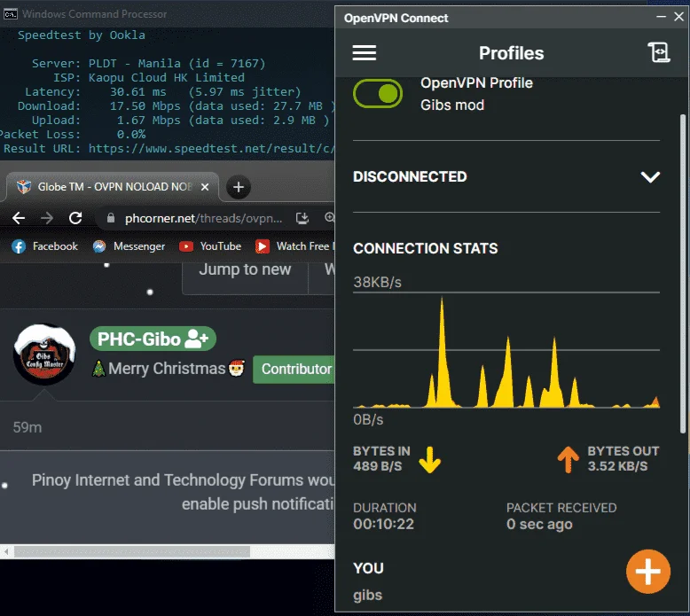690x616 pixels.
Task: Click the follow user icon beside PHC-Gibo
Action: pyautogui.click(x=196, y=339)
